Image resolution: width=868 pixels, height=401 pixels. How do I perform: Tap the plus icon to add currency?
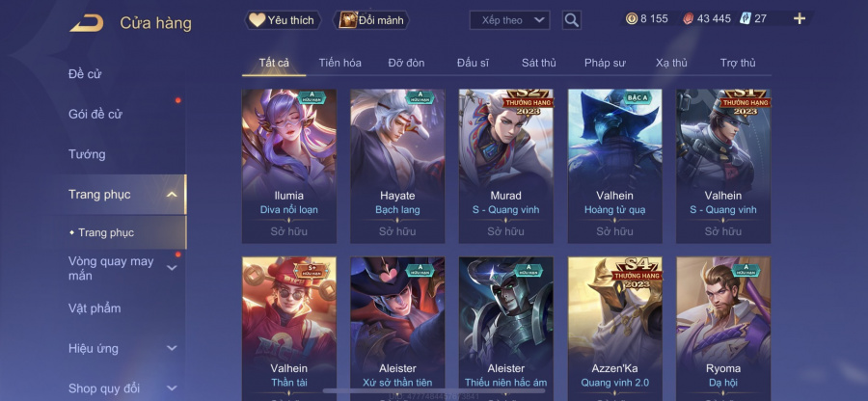(x=799, y=19)
